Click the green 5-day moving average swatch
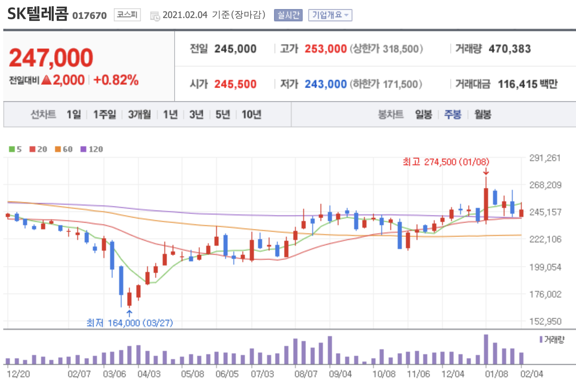The width and height of the screenshot is (576, 392). 12,149
